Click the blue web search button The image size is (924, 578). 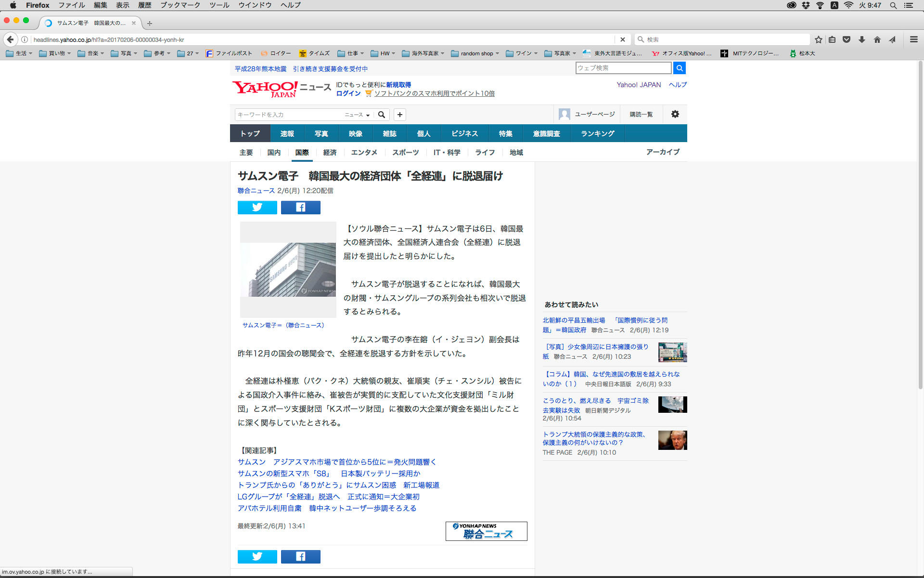[679, 68]
